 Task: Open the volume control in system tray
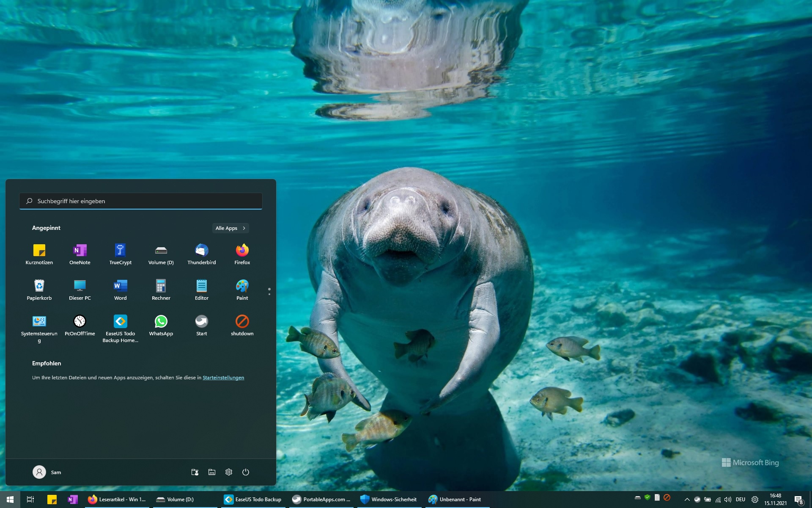(x=728, y=500)
